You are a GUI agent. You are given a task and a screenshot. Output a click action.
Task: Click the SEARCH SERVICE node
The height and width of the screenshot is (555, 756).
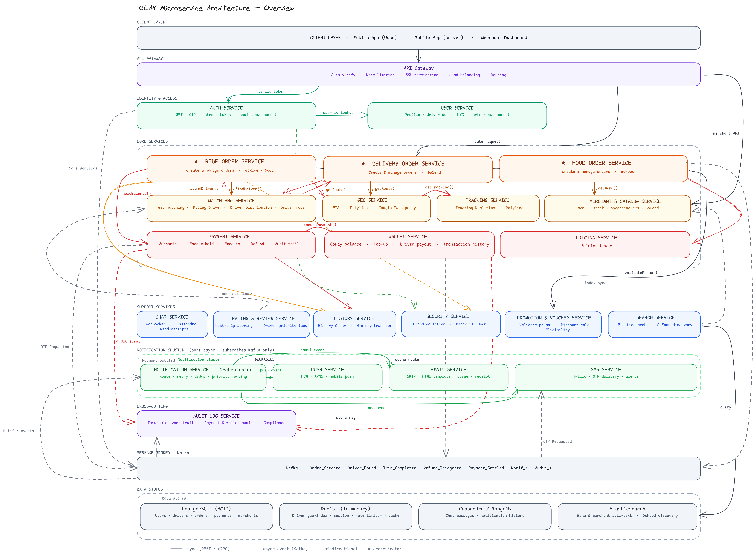pyautogui.click(x=654, y=324)
